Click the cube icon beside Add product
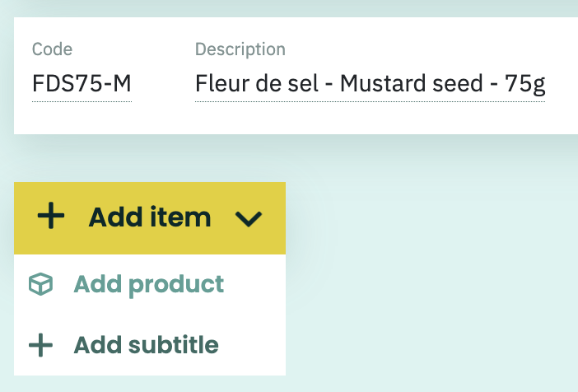 click(40, 284)
